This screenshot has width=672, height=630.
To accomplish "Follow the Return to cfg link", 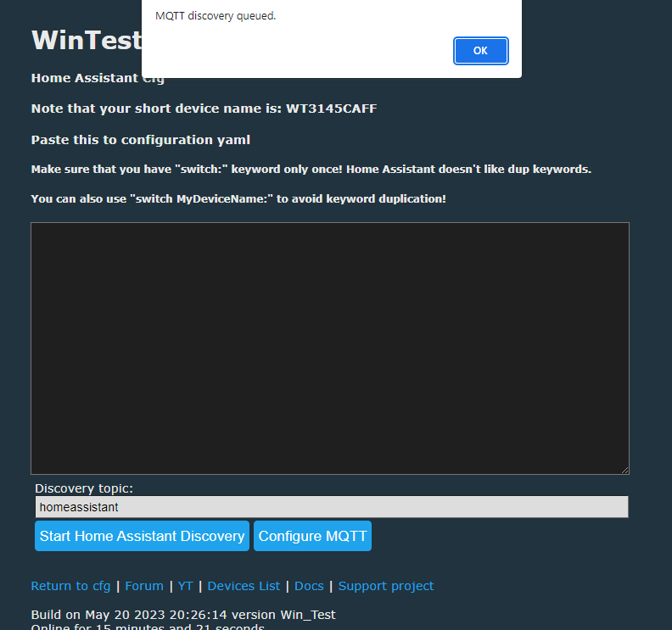I will [70, 585].
